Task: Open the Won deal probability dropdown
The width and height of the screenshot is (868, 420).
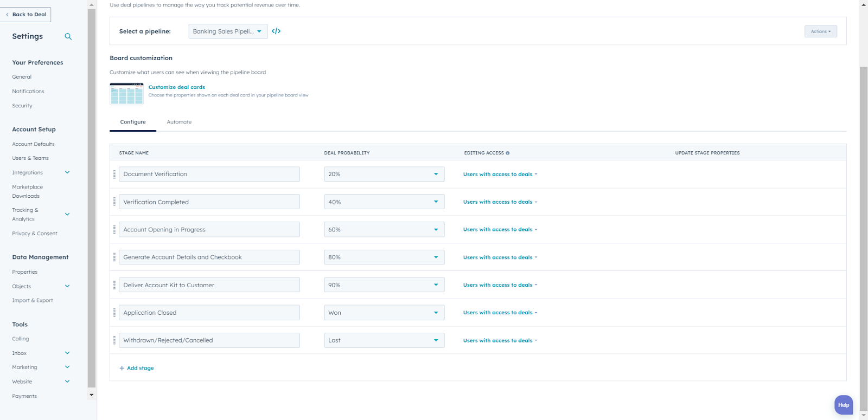Action: [384, 312]
